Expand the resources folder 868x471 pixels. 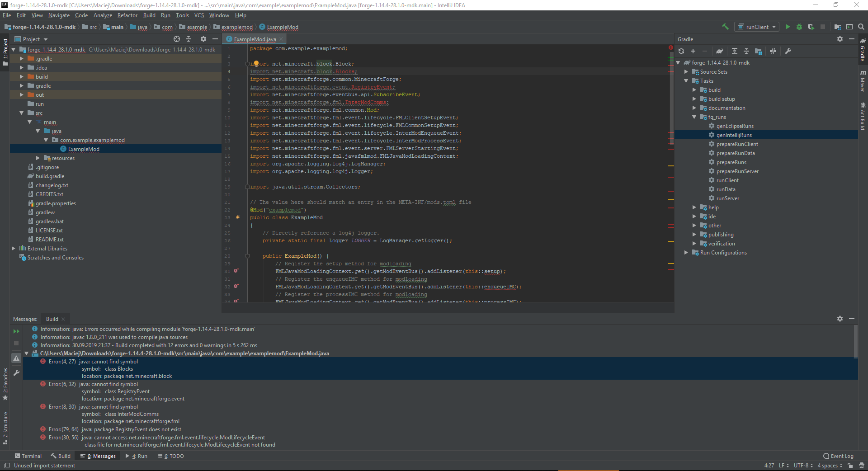click(38, 158)
